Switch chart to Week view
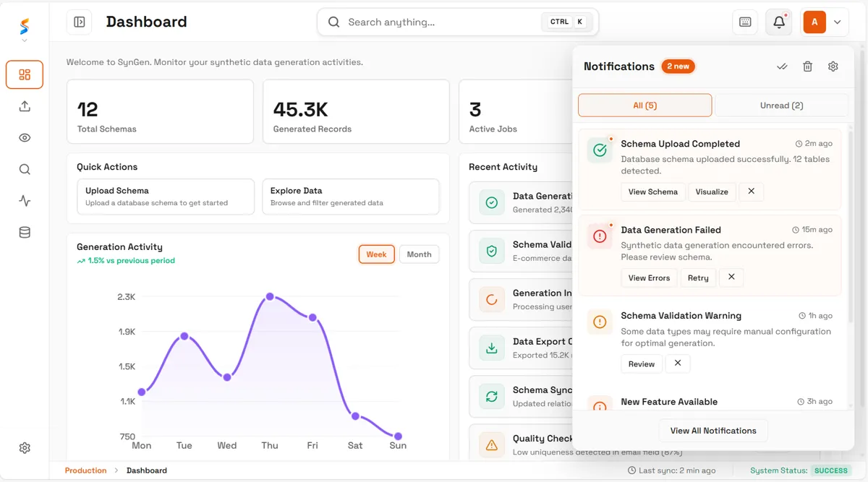 tap(376, 254)
